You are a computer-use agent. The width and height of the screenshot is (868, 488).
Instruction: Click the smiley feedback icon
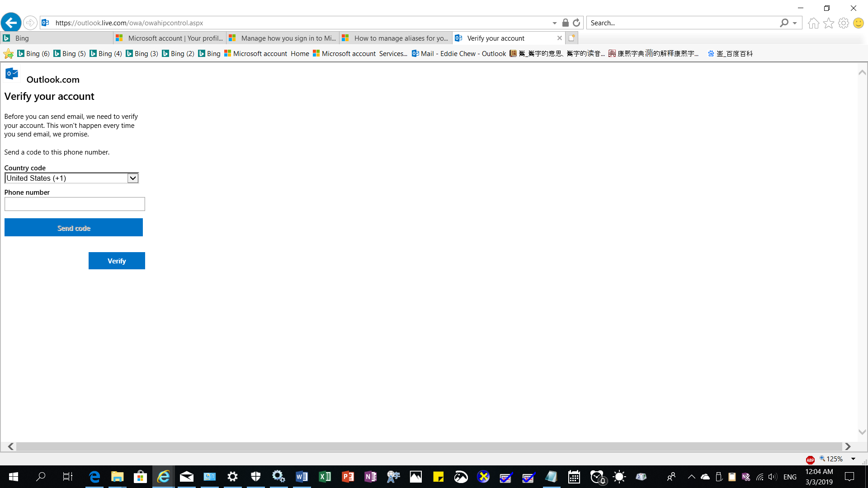click(858, 23)
